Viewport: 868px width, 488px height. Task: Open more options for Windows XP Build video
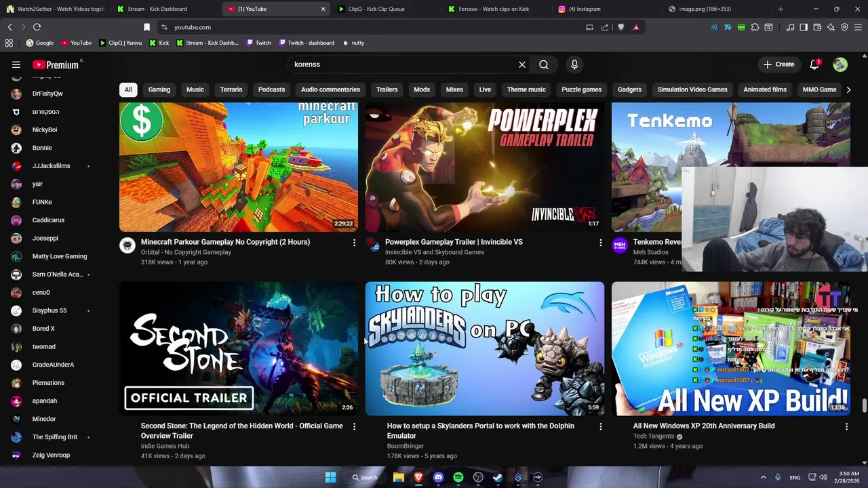point(846,426)
